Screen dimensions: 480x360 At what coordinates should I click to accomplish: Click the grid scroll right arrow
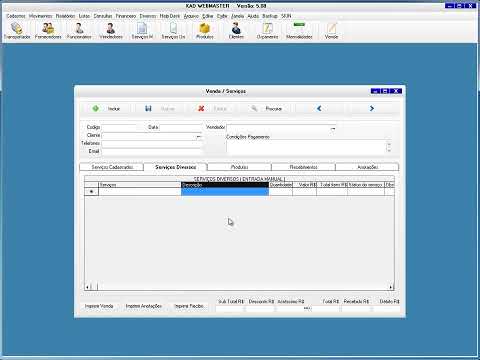(391, 287)
